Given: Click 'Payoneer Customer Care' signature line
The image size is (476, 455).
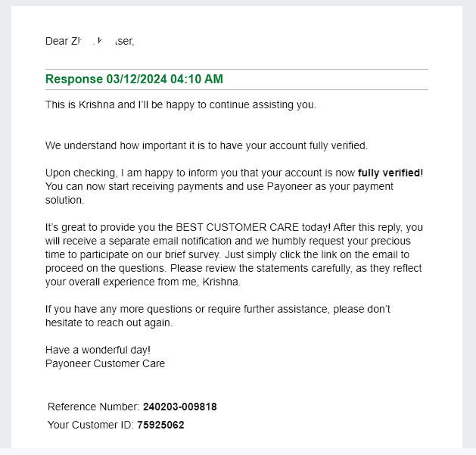Looking at the screenshot, I should pos(105,363).
